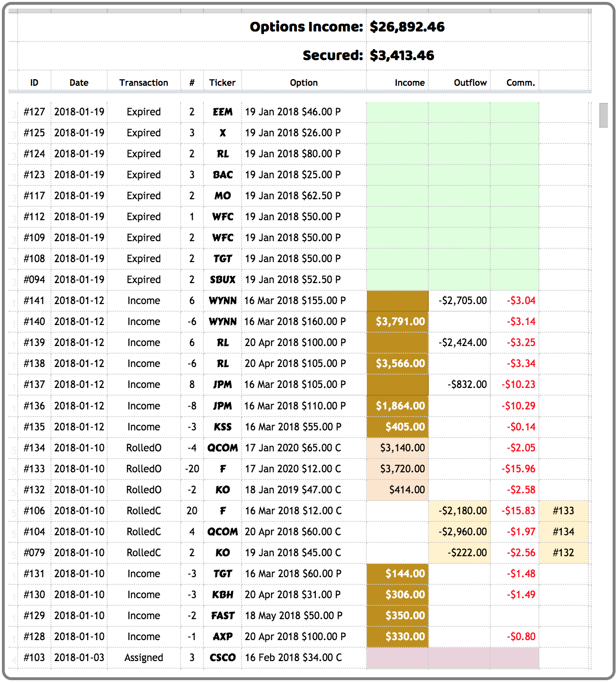This screenshot has height=683, width=616.
Task: Select linked ID #133 in row #106
Action: click(564, 511)
